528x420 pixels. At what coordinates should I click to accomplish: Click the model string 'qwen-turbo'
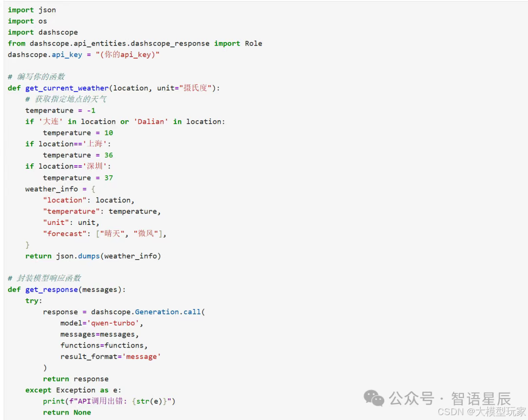click(x=113, y=323)
